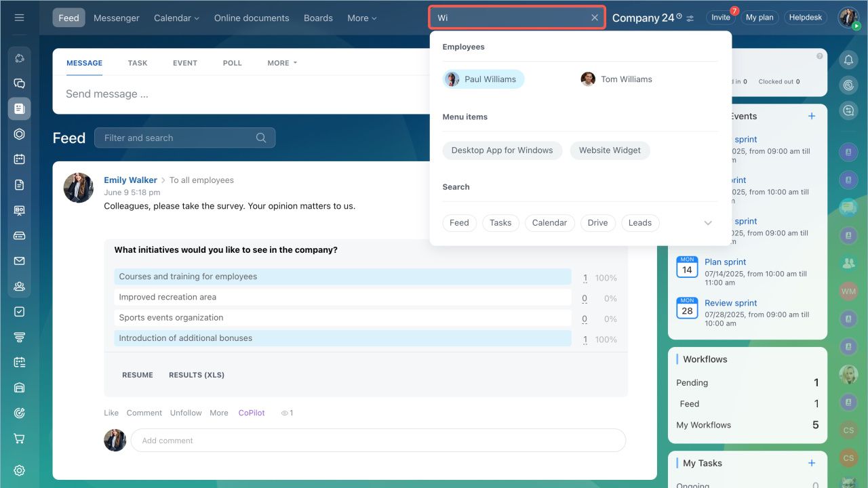Open the CRM funnel icon in left sidebar

[x=19, y=337]
